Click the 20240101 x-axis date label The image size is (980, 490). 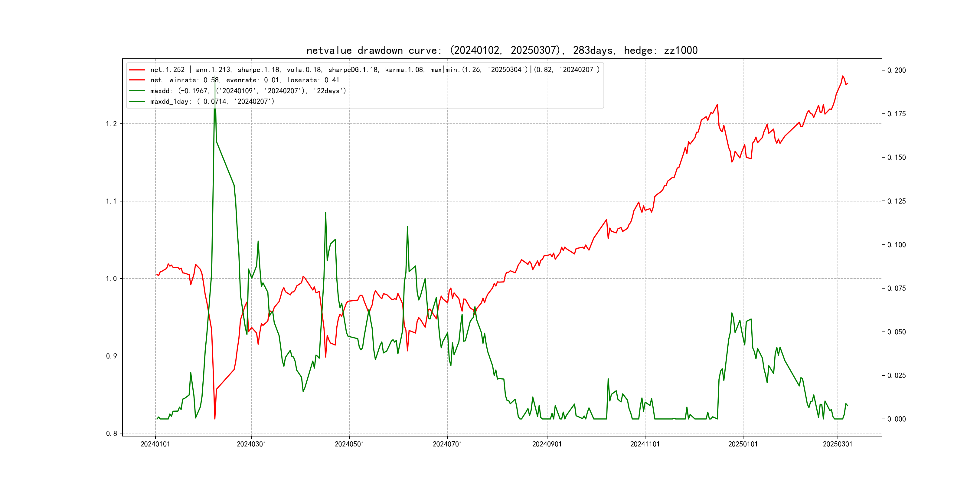point(155,444)
